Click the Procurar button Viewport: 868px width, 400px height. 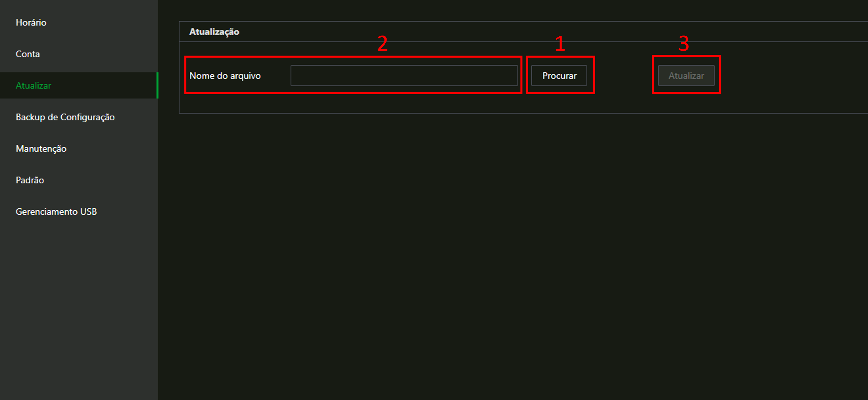coord(559,75)
